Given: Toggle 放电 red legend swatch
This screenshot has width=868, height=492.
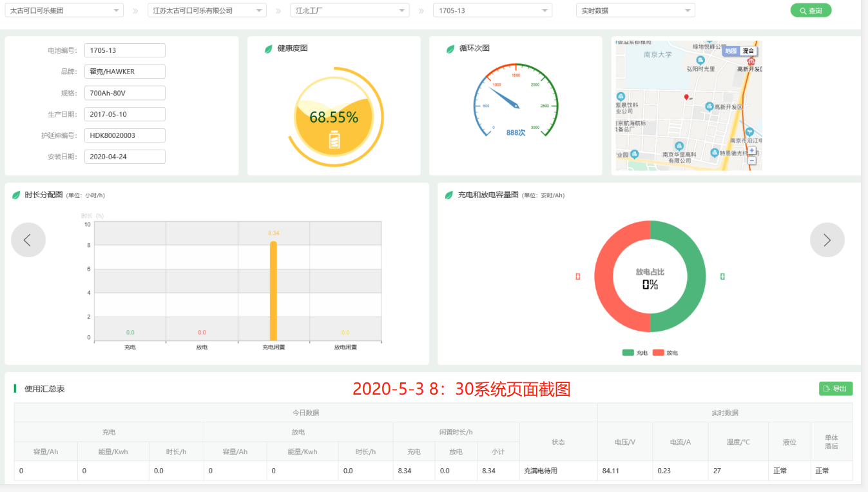Looking at the screenshot, I should point(658,353).
